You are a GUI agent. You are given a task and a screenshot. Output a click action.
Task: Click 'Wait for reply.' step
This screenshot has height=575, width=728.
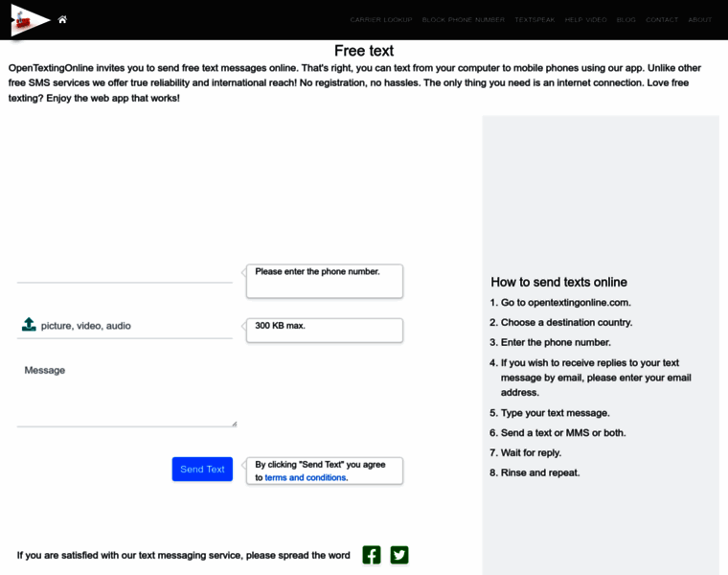pos(531,453)
